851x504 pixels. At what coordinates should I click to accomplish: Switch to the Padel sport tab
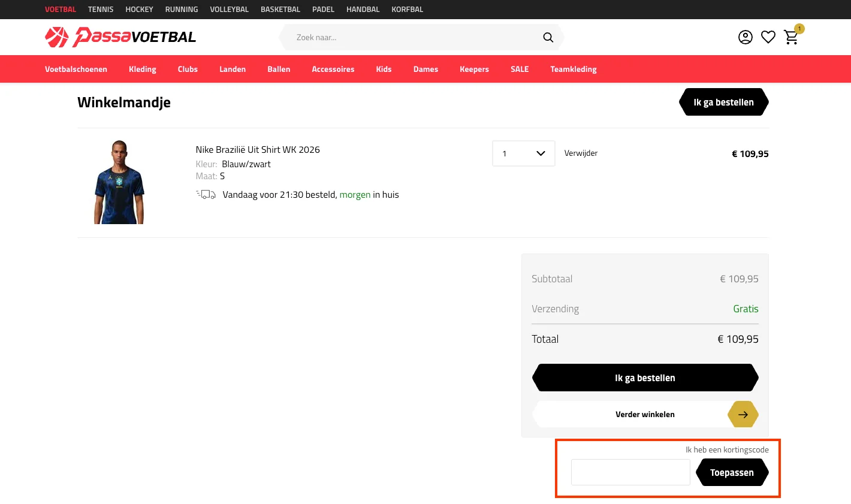coord(323,10)
